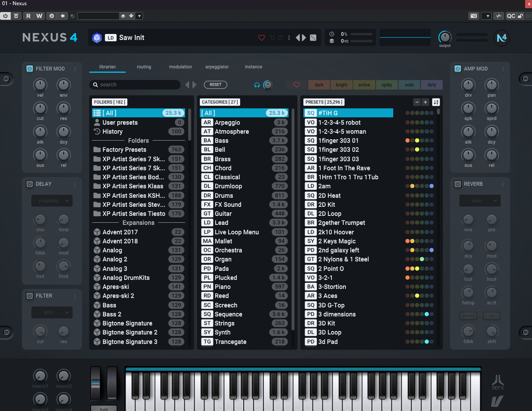Viewport: 532px width, 411px height.
Task: Toggle FILTER MOD power button
Action: 30,69
